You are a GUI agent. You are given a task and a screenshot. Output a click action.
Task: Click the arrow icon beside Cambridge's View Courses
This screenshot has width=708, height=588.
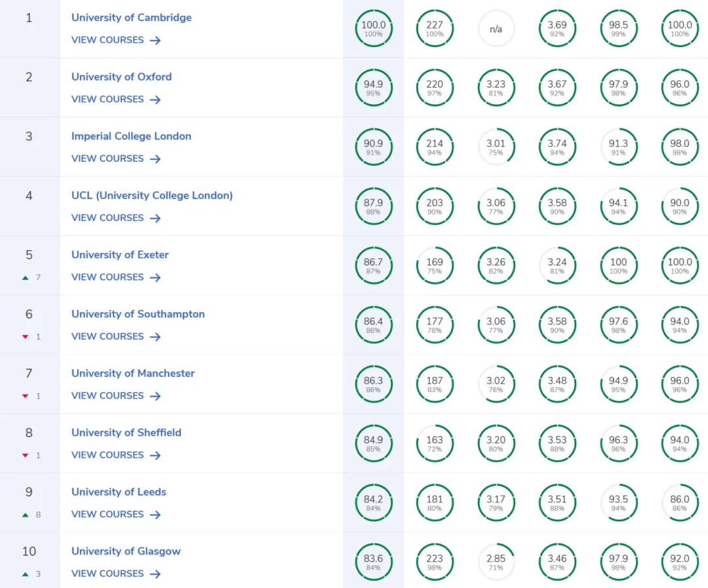click(x=155, y=41)
